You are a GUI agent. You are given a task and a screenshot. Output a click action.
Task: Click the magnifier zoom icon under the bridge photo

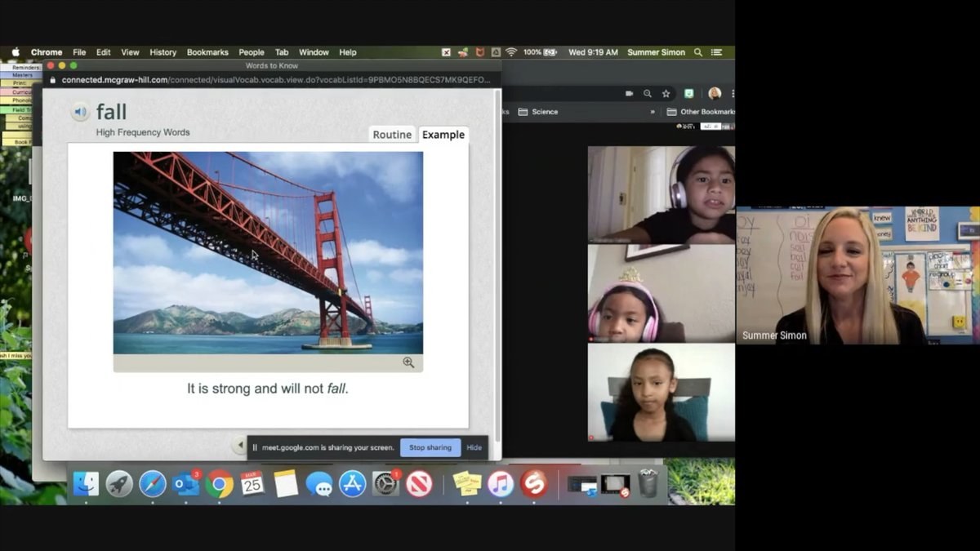coord(408,362)
